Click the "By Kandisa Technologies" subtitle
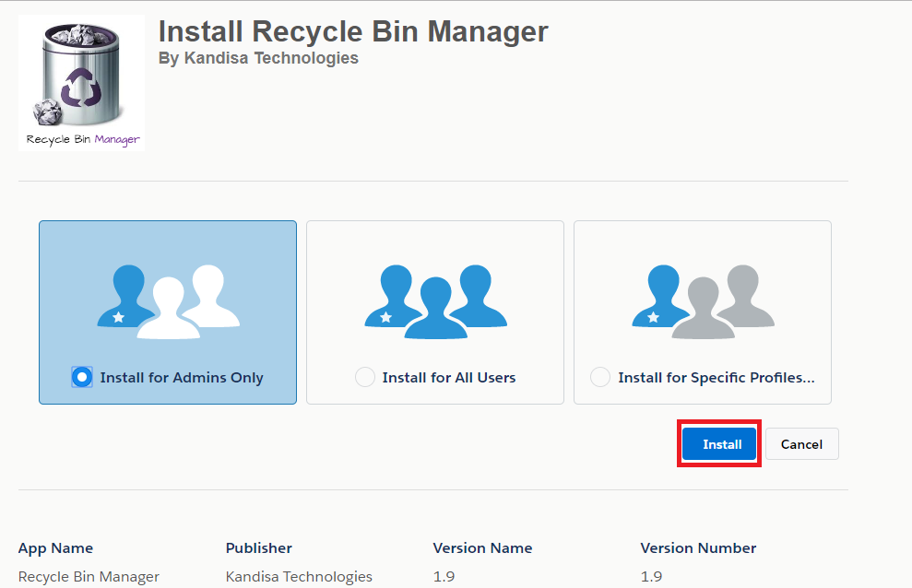 click(258, 58)
